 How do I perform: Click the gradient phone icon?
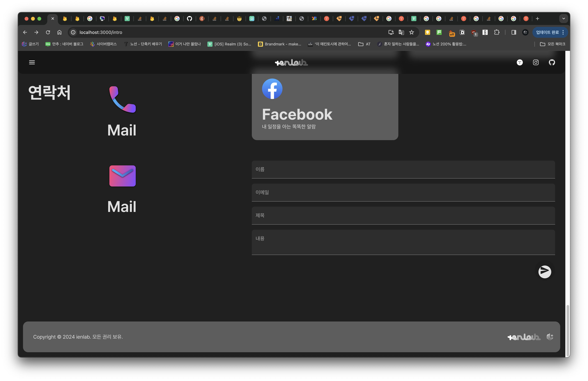point(123,99)
